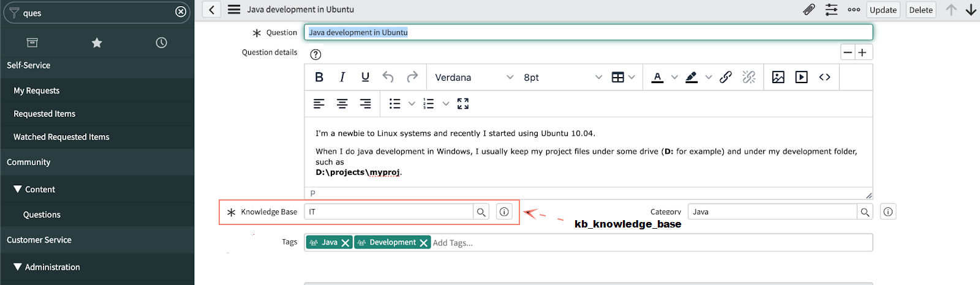Image resolution: width=980 pixels, height=285 pixels.
Task: Open the 8pt font size dropdown
Action: pos(562,78)
